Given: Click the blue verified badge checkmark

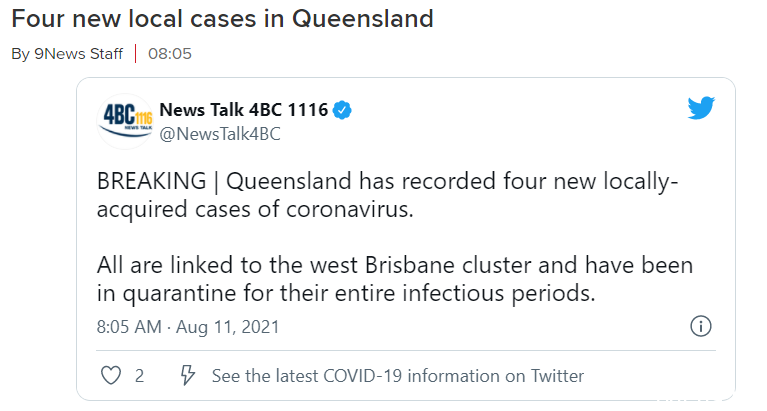Looking at the screenshot, I should (x=342, y=110).
